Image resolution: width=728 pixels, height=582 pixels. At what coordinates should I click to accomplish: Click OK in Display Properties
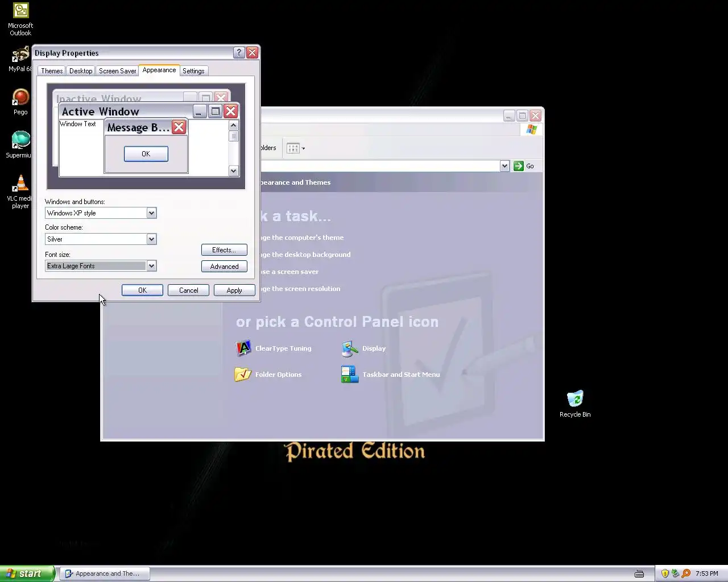point(142,290)
